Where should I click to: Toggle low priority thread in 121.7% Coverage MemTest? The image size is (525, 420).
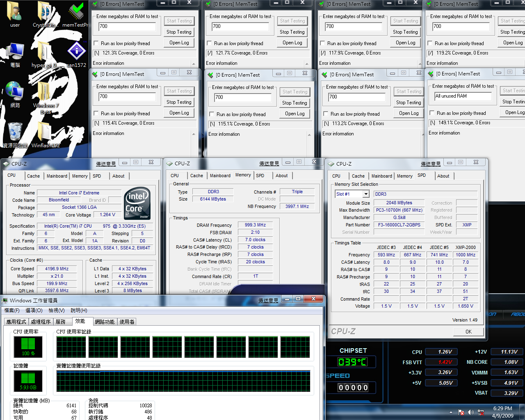point(209,43)
